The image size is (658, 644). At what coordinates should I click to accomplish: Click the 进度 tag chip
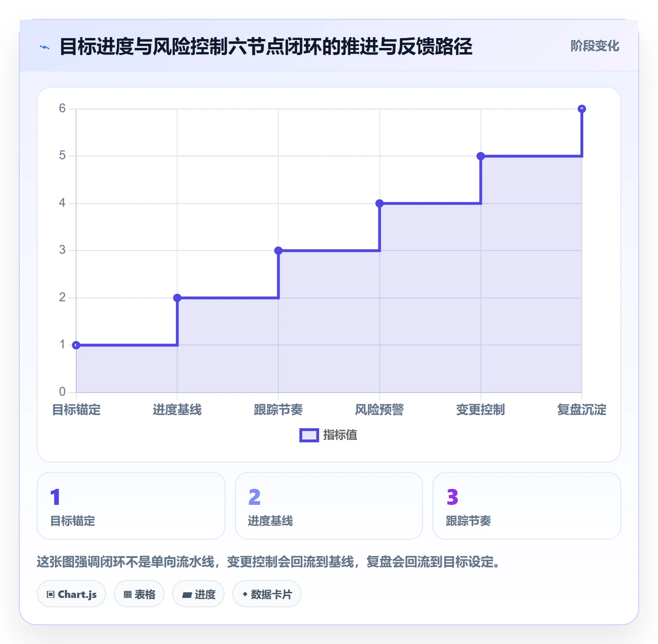coord(198,594)
